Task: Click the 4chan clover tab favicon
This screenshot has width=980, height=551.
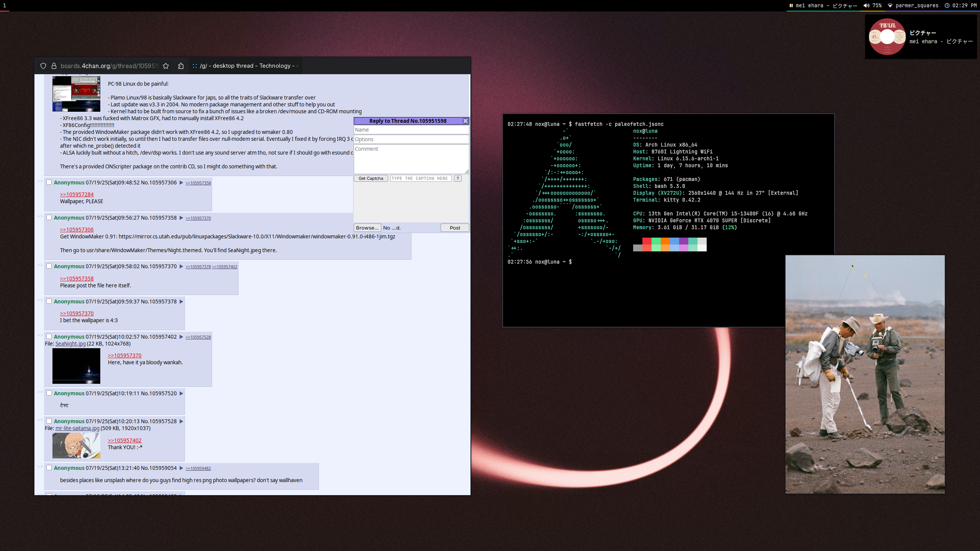Action: click(x=195, y=66)
